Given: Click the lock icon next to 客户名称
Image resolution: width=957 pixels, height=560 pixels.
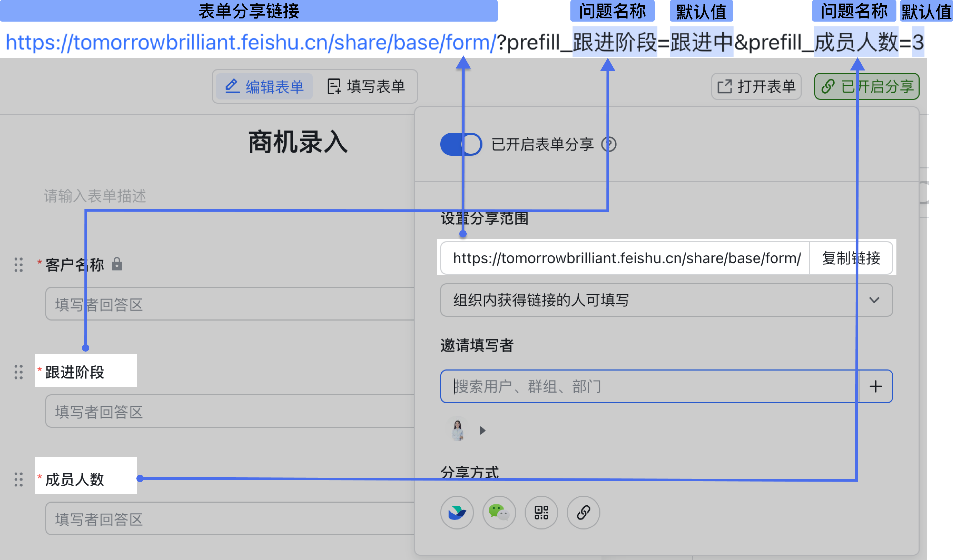Looking at the screenshot, I should [x=117, y=264].
